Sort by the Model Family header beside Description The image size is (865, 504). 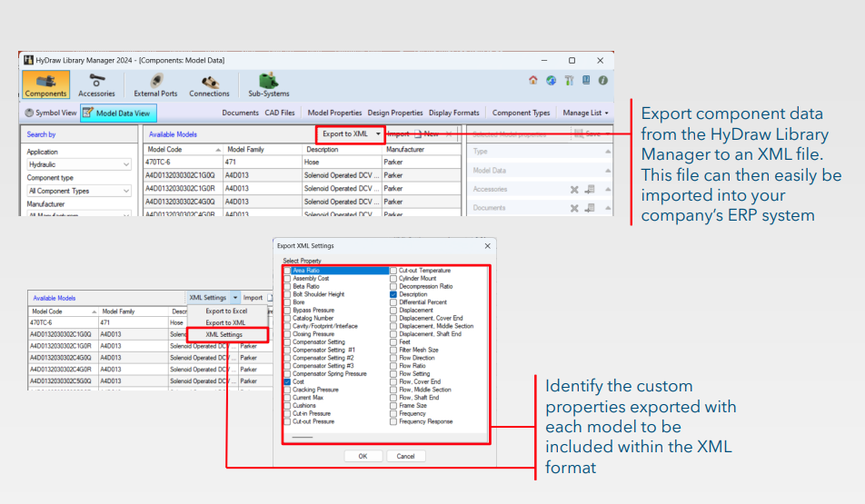point(263,150)
